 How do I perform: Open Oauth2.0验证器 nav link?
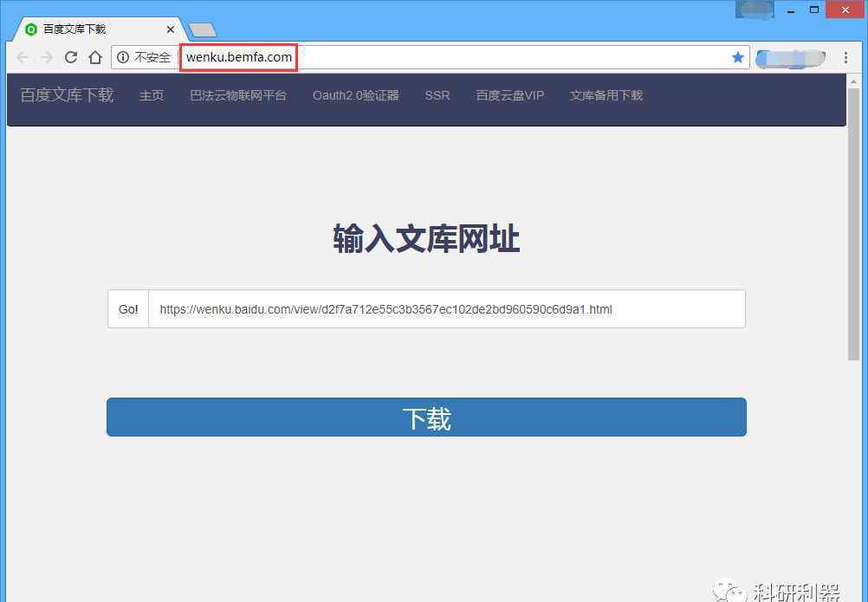pyautogui.click(x=355, y=96)
